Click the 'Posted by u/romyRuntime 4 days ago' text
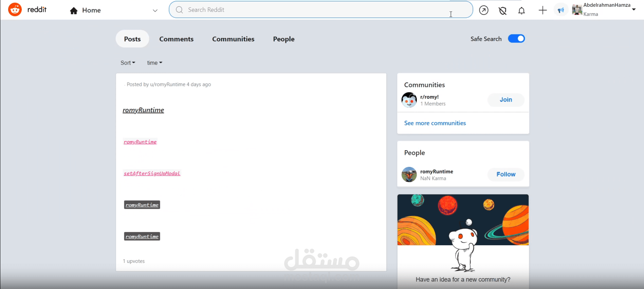This screenshot has width=644, height=289. pyautogui.click(x=169, y=85)
